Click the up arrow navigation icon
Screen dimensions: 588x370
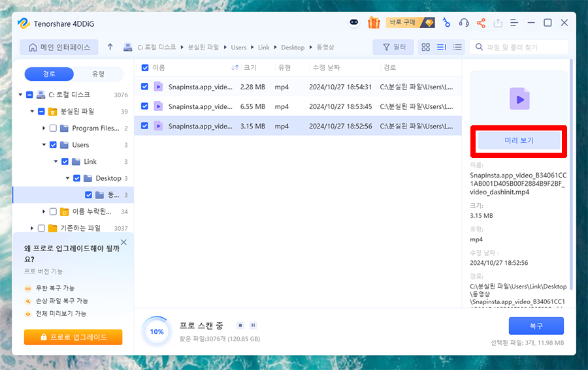(110, 47)
